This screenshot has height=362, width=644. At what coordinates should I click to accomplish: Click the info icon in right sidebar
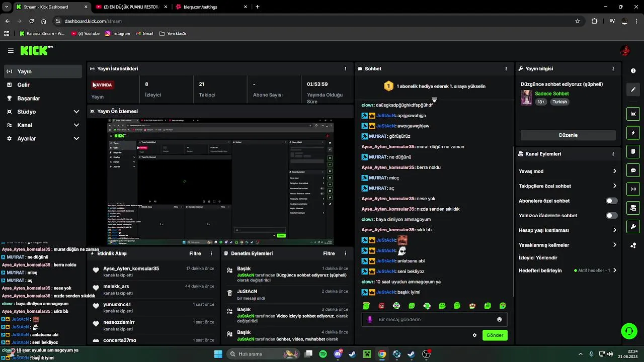click(x=633, y=71)
